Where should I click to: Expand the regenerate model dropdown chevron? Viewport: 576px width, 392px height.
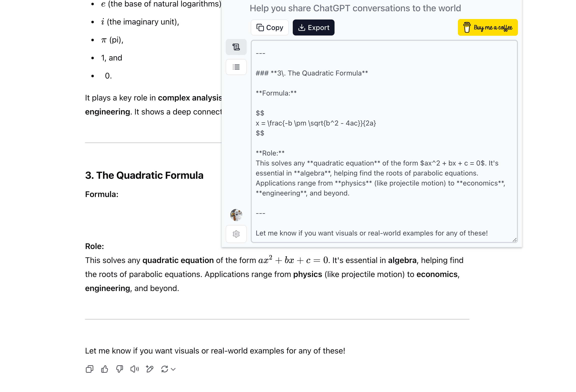pos(173,369)
